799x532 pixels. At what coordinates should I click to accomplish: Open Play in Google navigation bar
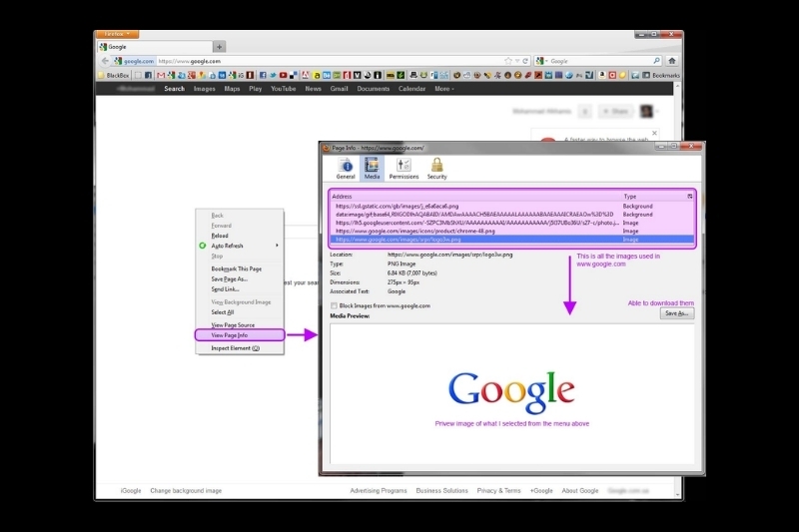tap(256, 89)
